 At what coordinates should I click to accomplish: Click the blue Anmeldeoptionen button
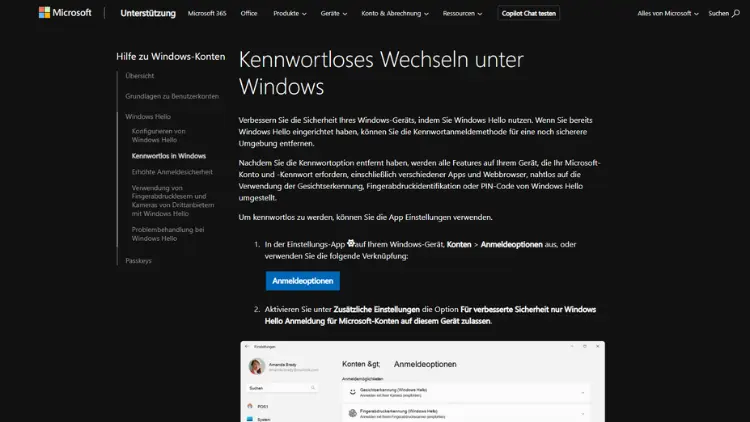[303, 281]
